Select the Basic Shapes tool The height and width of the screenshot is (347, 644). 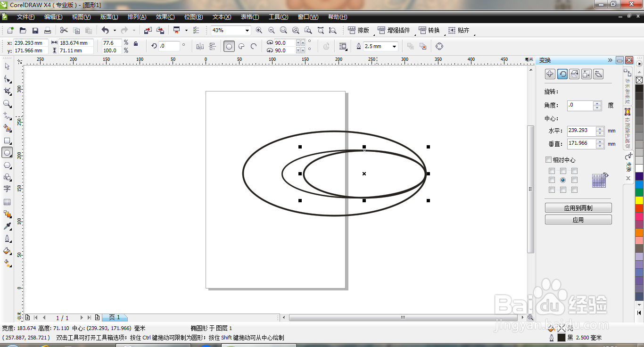tap(7, 177)
